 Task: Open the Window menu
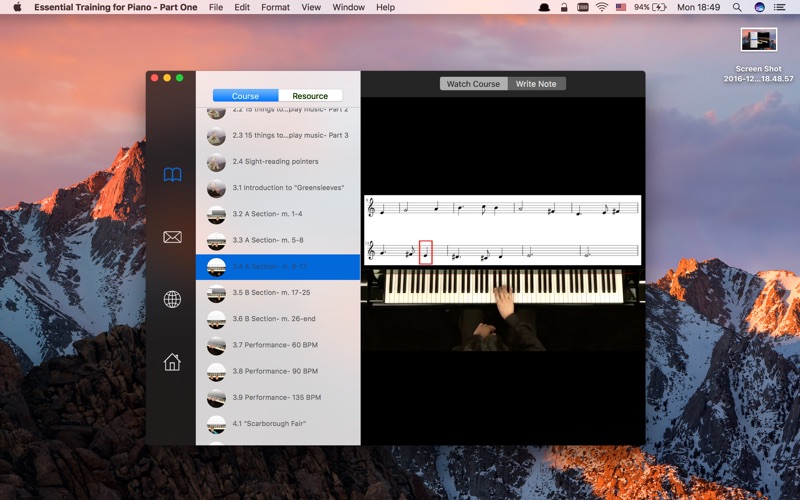(348, 7)
